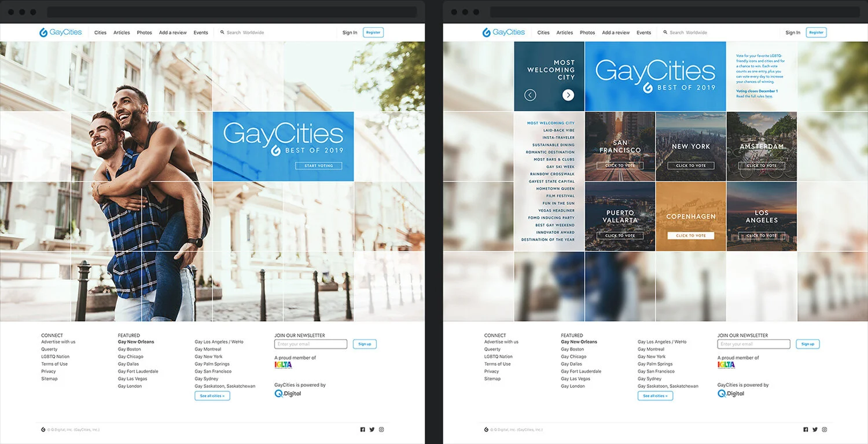Select Most Welcoming City category in list

pos(551,123)
